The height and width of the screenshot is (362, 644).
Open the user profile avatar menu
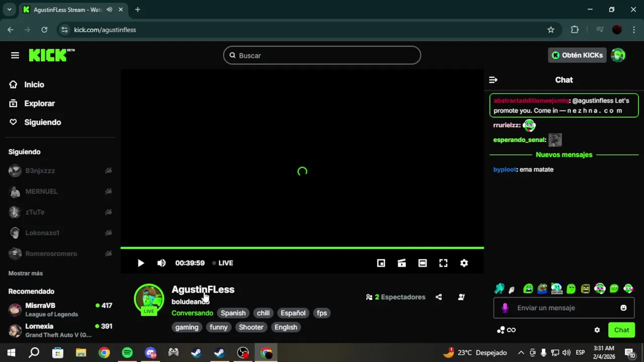(x=618, y=55)
